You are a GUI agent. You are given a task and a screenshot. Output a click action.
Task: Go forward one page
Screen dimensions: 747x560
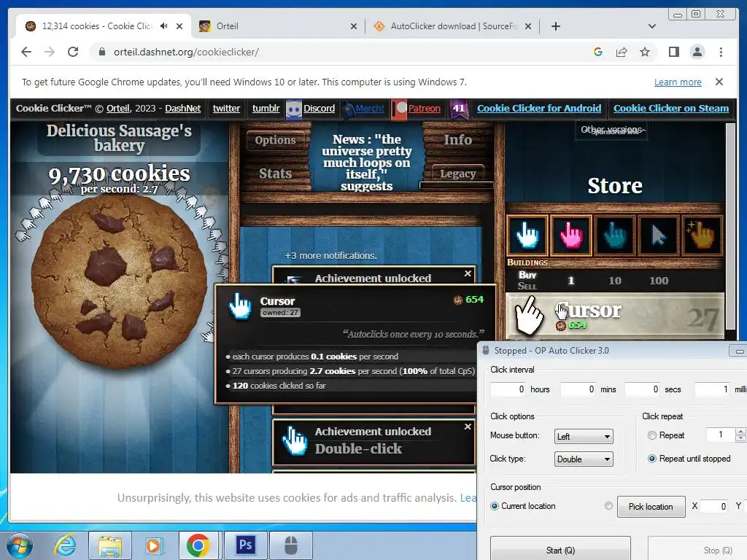click(50, 52)
